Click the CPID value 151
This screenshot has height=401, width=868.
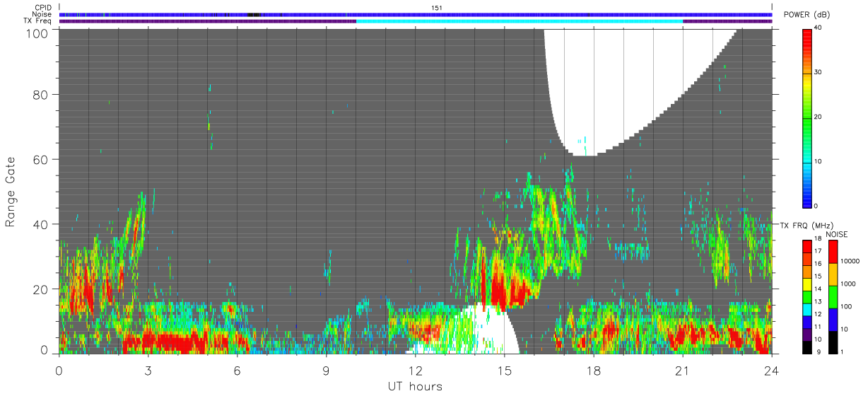click(x=437, y=7)
